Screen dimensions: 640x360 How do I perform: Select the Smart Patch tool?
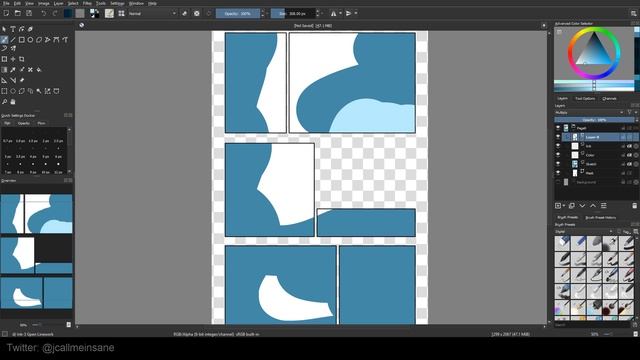click(30, 70)
